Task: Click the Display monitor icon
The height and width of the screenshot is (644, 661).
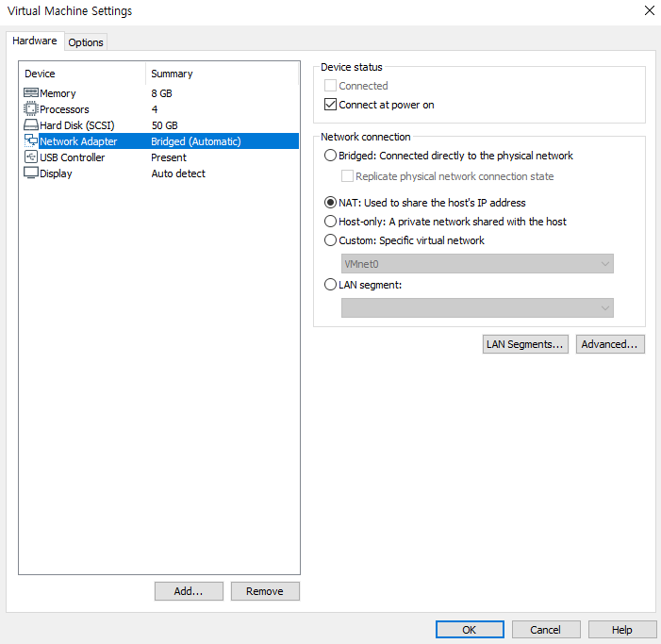Action: coord(31,173)
